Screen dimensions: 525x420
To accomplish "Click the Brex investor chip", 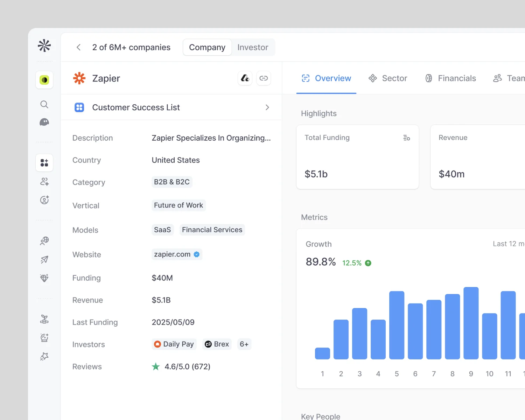I will [217, 344].
